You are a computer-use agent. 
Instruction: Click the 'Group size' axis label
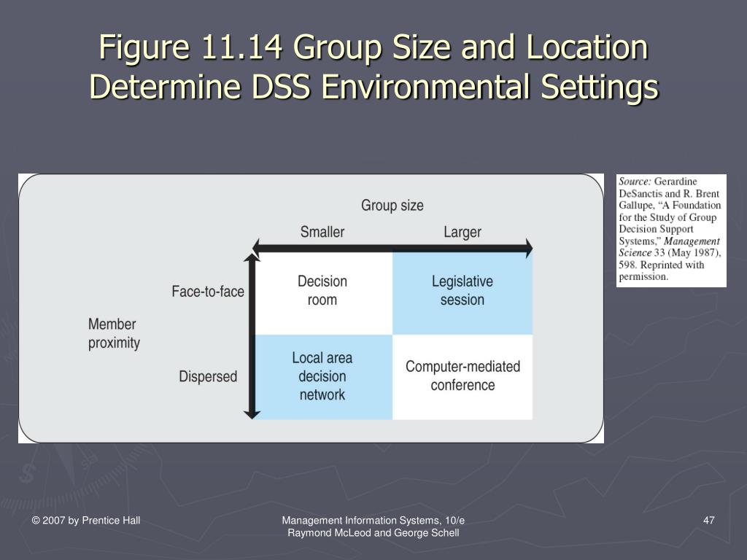coord(392,205)
